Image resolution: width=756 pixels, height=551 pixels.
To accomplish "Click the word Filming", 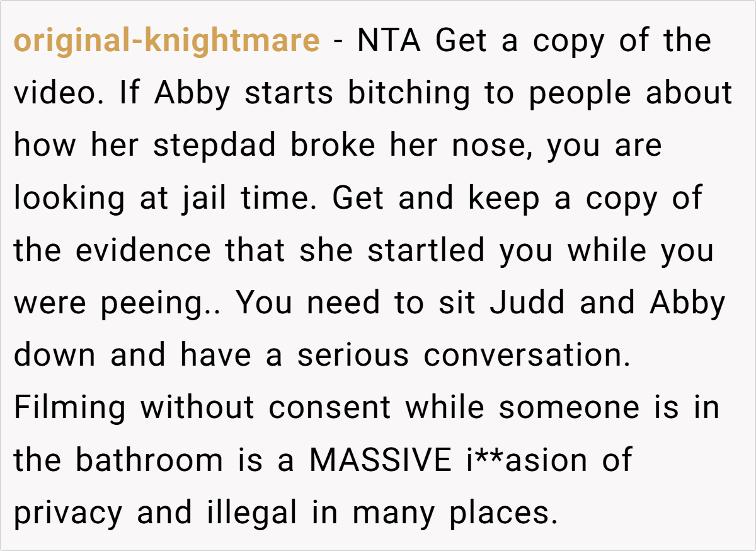I will [69, 409].
